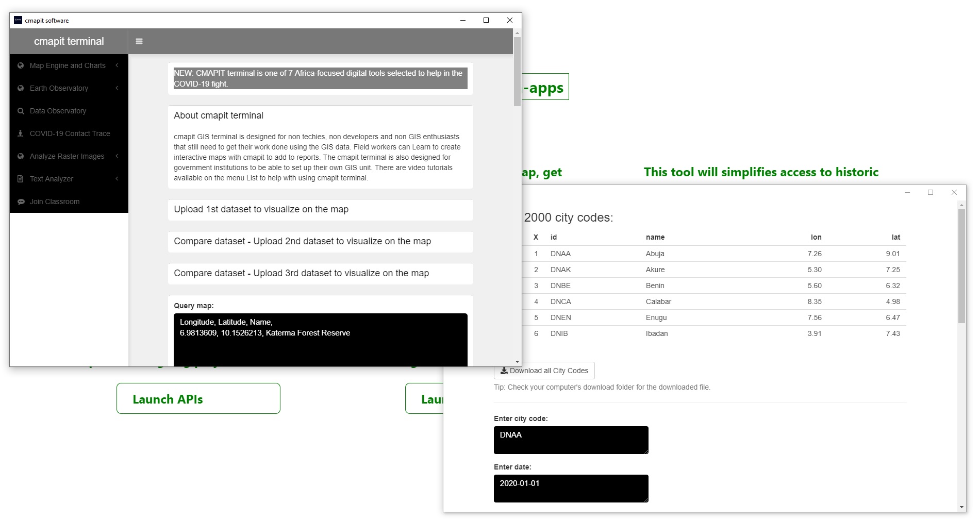Click the DNIB cell in city codes table
980x520 pixels.
pyautogui.click(x=559, y=333)
